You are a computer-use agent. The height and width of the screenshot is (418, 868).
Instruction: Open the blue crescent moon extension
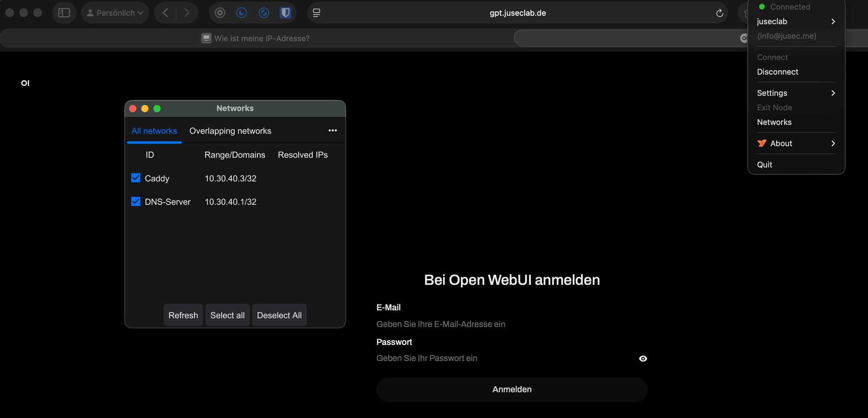click(x=242, y=13)
